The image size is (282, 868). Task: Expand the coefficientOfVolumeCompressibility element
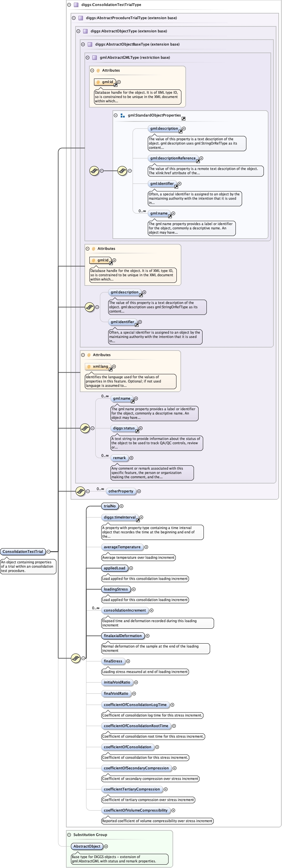tap(173, 810)
